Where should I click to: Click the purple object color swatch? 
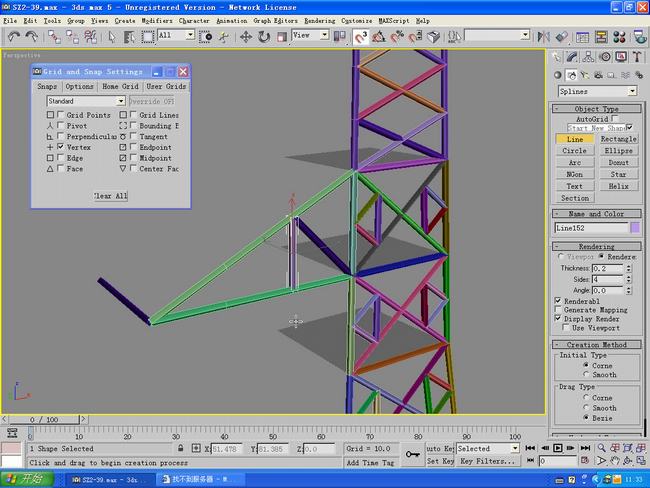coord(635,228)
